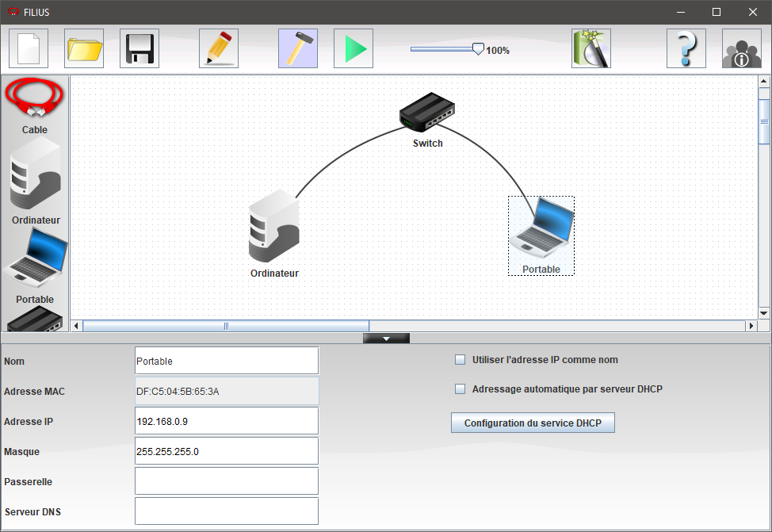Image resolution: width=772 pixels, height=532 pixels.
Task: Click the Passerelle input field
Action: [x=227, y=481]
